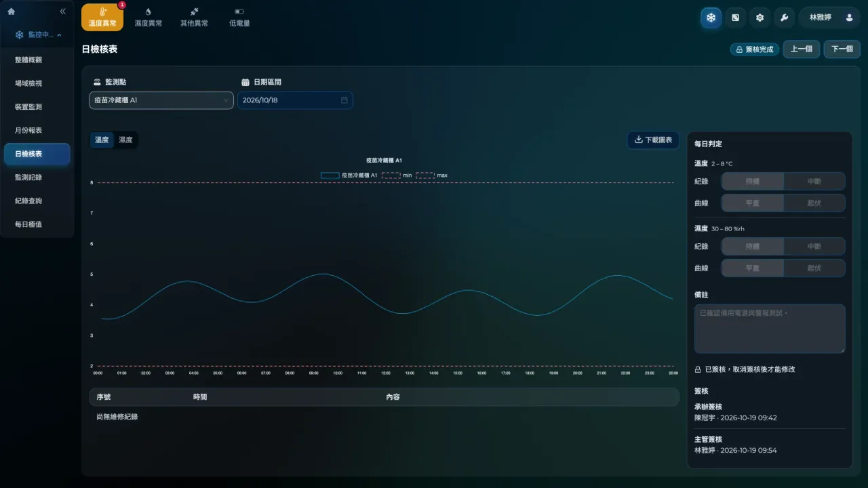Open the 濕度異常 humidity alert tab
Image resolution: width=868 pixels, height=488 pixels.
[148, 17]
